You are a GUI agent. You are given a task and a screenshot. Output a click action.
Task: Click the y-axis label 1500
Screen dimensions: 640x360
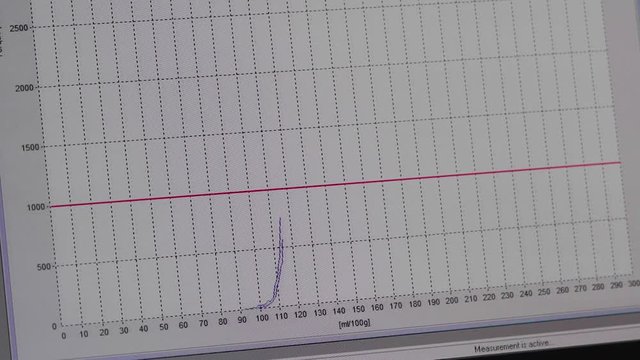pos(30,148)
